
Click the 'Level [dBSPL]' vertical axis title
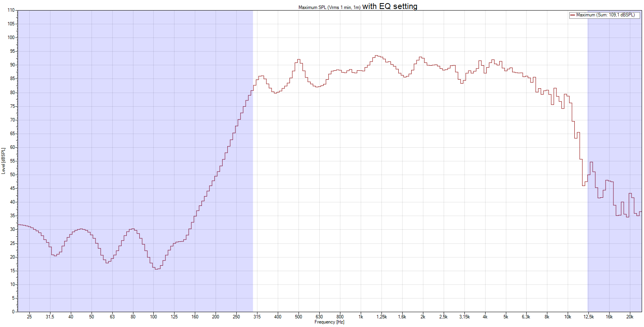click(x=4, y=161)
